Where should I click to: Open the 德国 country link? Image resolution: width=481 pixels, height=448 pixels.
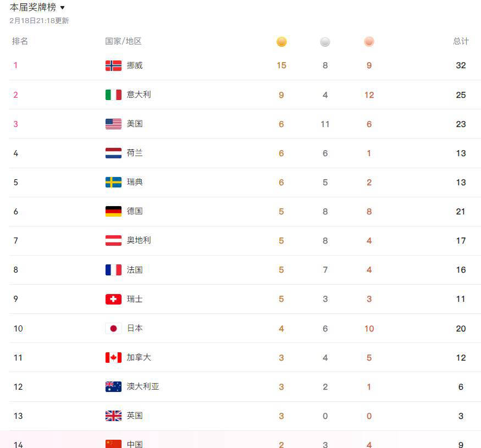pos(135,211)
